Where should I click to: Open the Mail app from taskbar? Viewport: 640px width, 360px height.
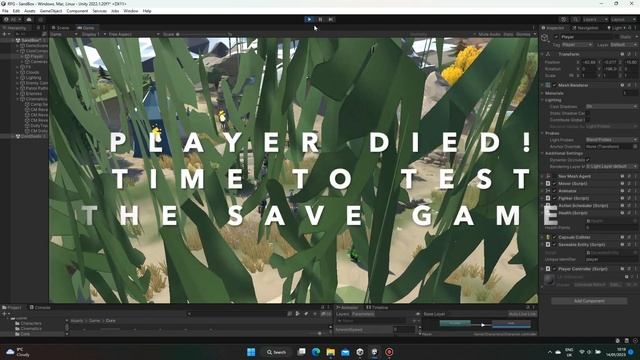[345, 352]
